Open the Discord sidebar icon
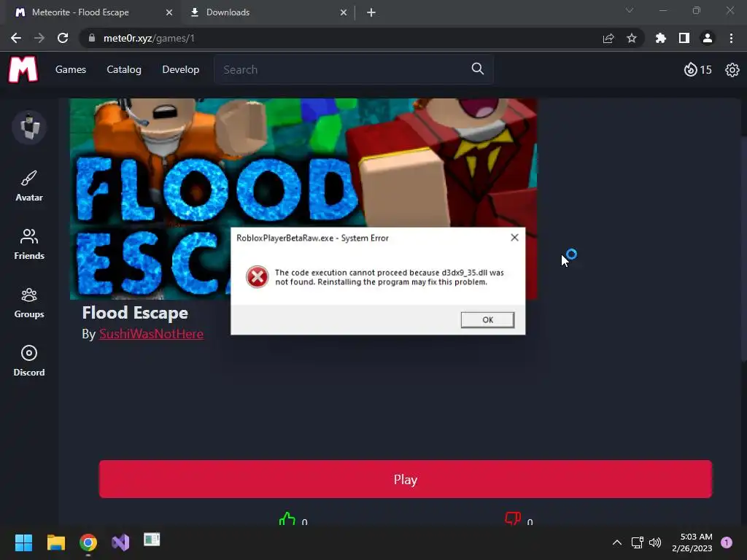Viewport: 747px width, 560px height. pyautogui.click(x=29, y=361)
